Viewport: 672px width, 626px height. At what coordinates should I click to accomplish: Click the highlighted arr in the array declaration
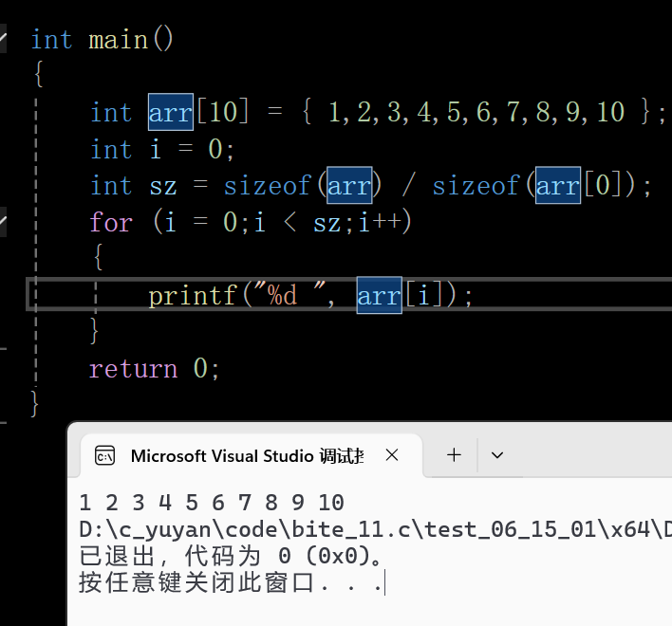(x=171, y=112)
